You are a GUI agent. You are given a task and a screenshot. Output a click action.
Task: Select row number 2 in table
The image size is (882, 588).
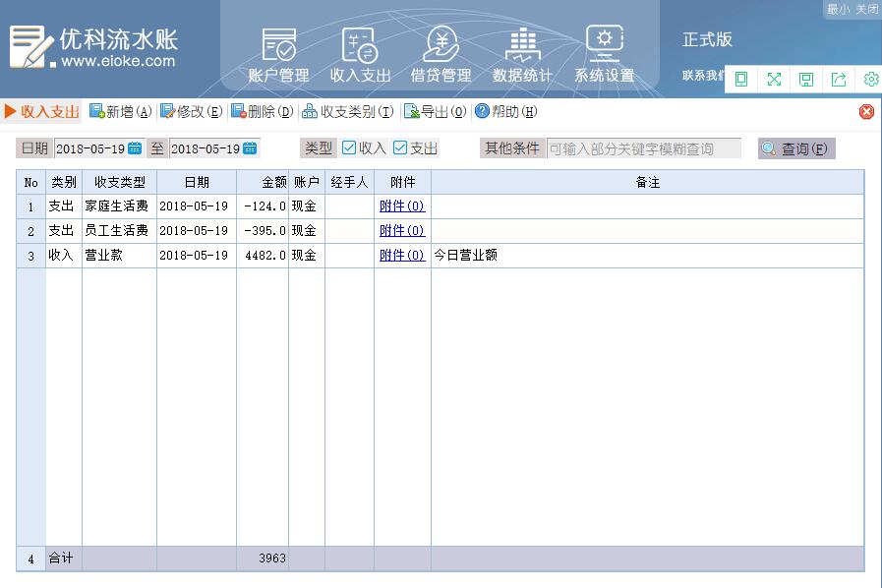point(30,231)
